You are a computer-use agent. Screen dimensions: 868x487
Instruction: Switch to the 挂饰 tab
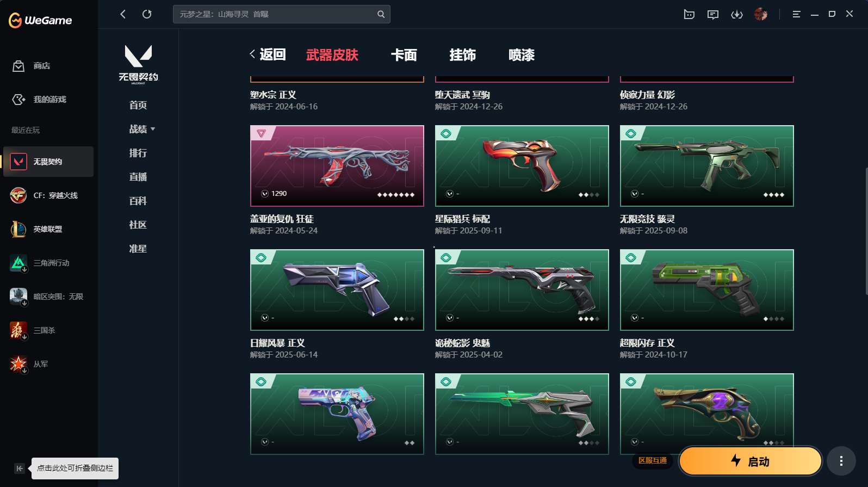463,54
